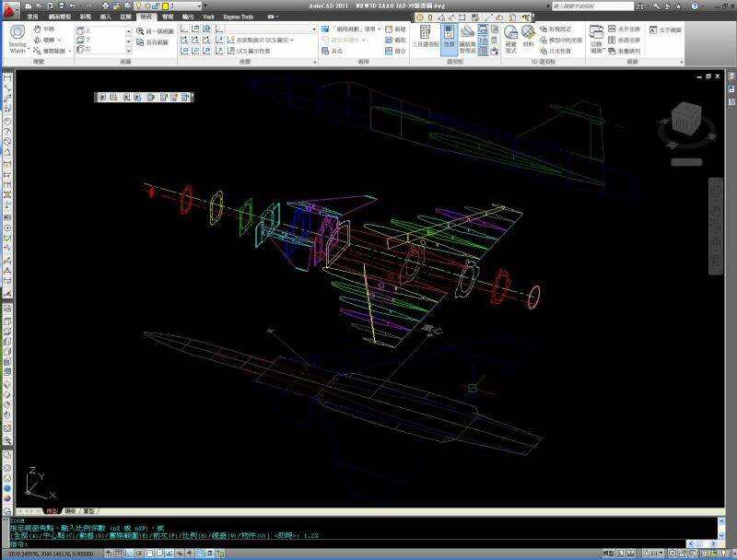
Task: Open the 切換視窗 switch windows dropdown
Action: pyautogui.click(x=596, y=39)
